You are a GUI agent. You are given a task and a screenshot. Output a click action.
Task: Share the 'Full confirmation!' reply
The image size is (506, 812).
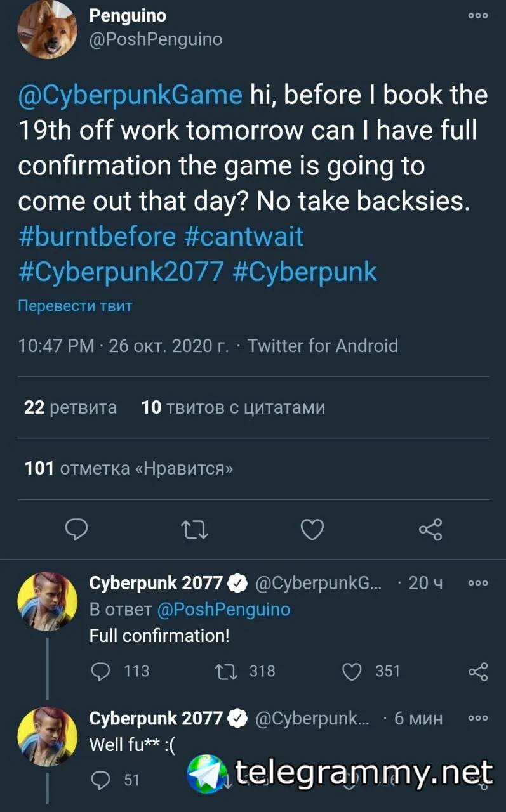pos(477,671)
